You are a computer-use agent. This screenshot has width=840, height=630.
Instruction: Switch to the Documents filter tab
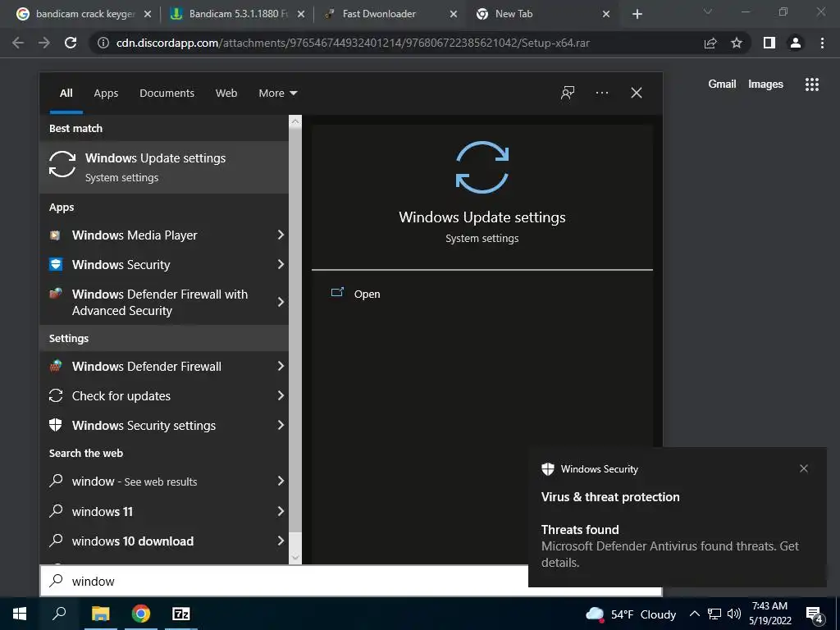pyautogui.click(x=167, y=94)
